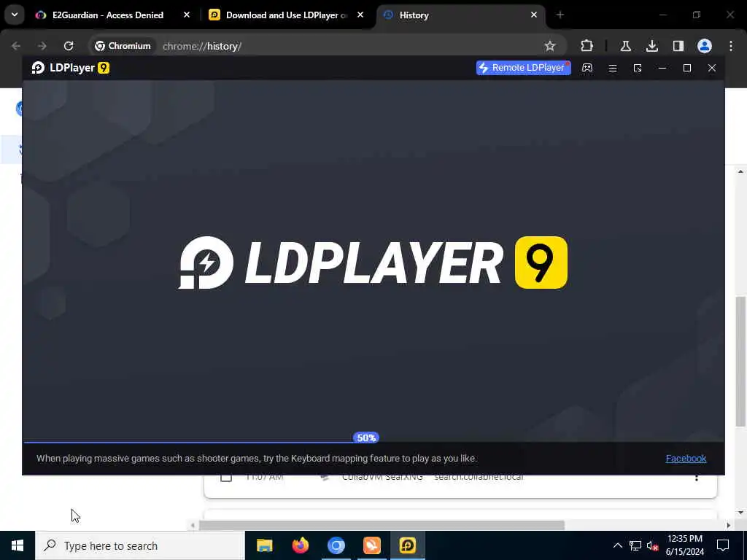Viewport: 747px width, 560px height.
Task: Click the LDPlayer taskbar icon
Action: pyautogui.click(x=407, y=545)
